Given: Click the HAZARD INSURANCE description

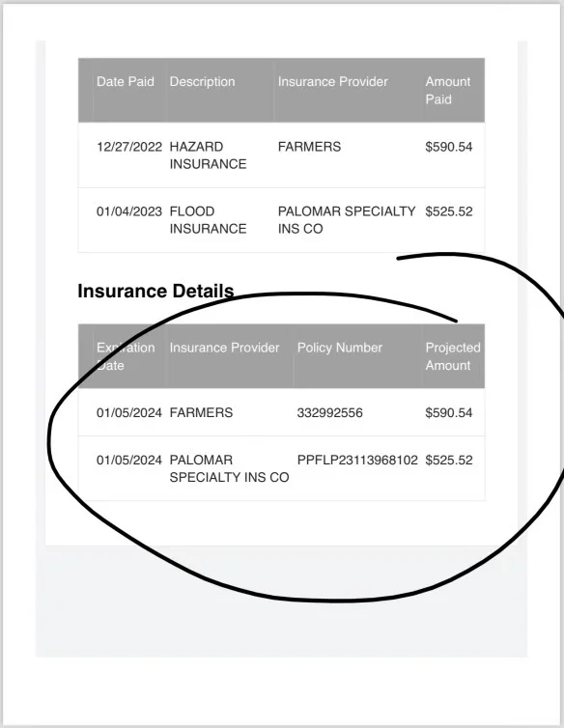Looking at the screenshot, I should click(208, 155).
